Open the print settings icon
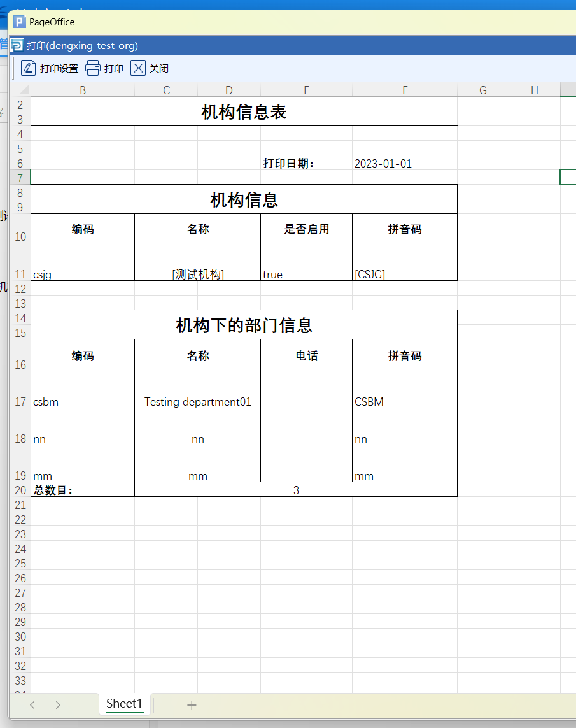 coord(29,68)
